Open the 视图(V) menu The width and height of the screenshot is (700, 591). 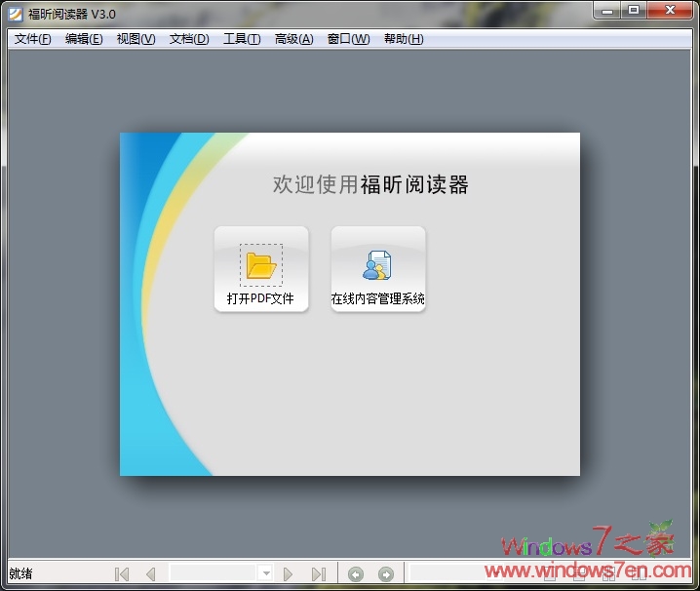(136, 39)
